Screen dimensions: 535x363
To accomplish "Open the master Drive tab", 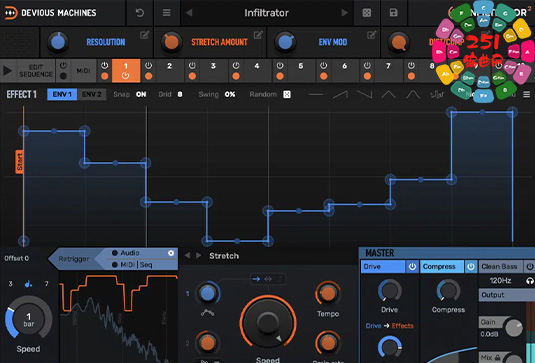I will 383,266.
